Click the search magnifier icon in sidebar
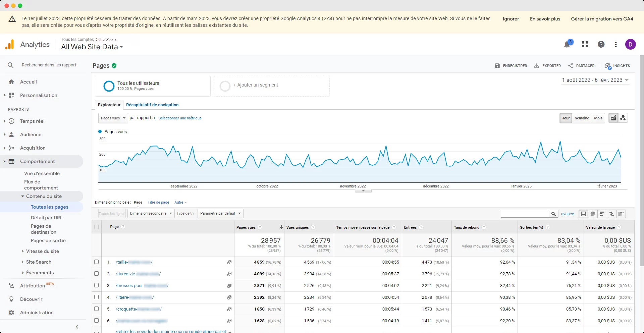 click(11, 65)
